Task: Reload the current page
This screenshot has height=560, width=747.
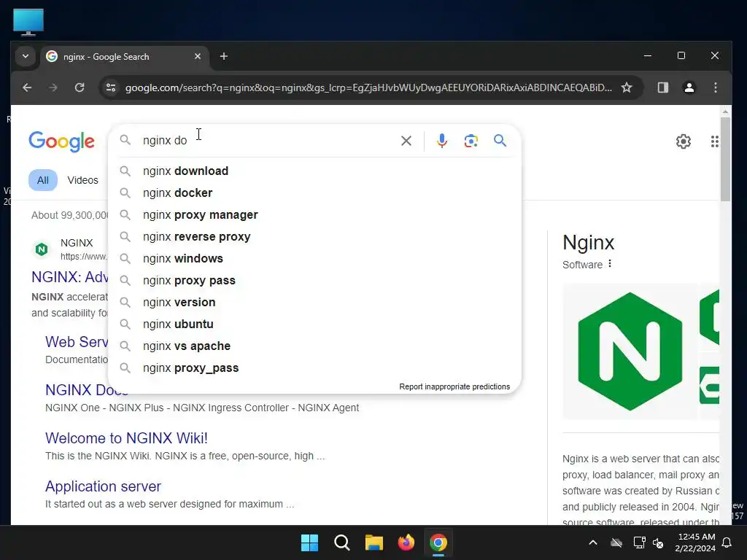Action: click(x=80, y=87)
